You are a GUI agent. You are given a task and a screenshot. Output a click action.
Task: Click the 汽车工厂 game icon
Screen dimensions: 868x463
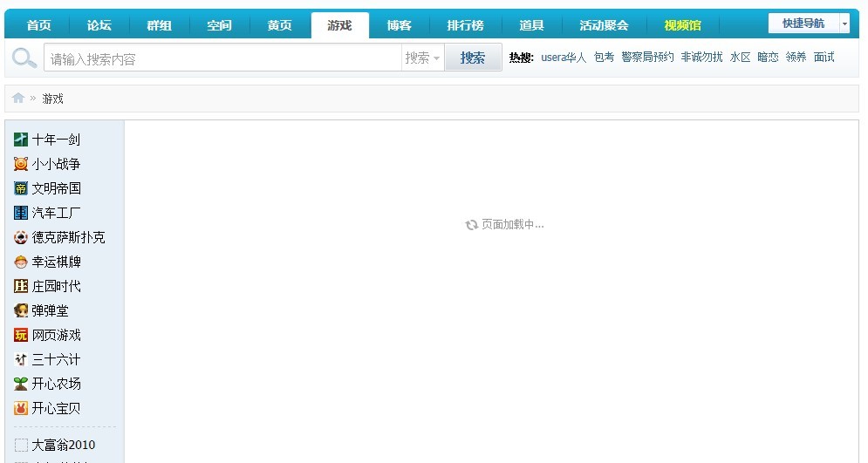[x=21, y=213]
